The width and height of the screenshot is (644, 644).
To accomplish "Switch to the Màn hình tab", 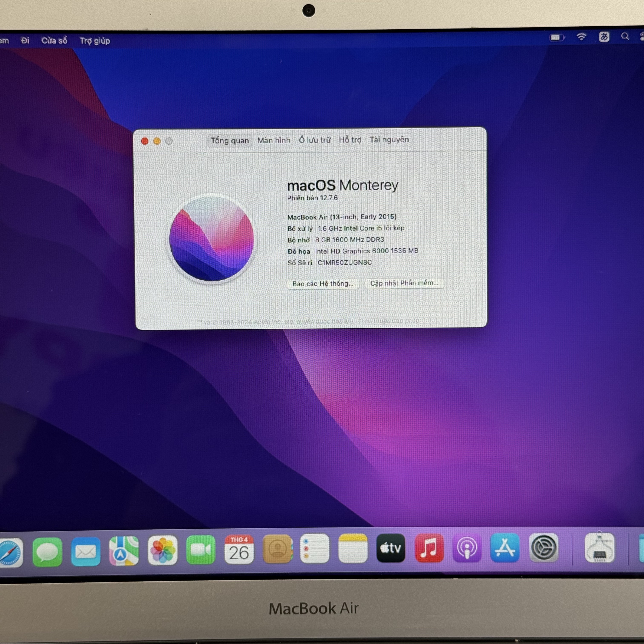I will pyautogui.click(x=274, y=140).
